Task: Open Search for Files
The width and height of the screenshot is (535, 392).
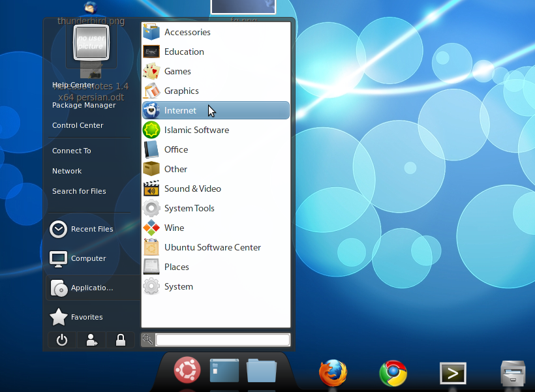Action: click(x=79, y=191)
